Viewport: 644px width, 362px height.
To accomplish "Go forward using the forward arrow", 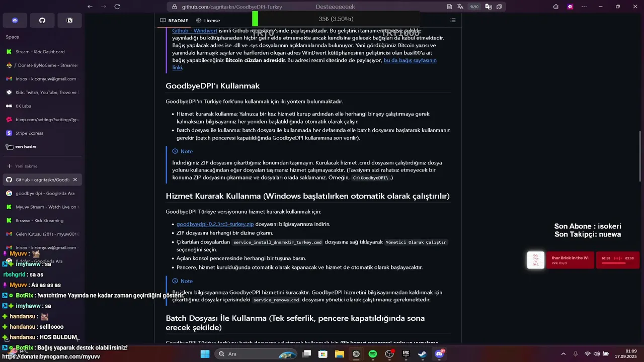I will coord(103,7).
